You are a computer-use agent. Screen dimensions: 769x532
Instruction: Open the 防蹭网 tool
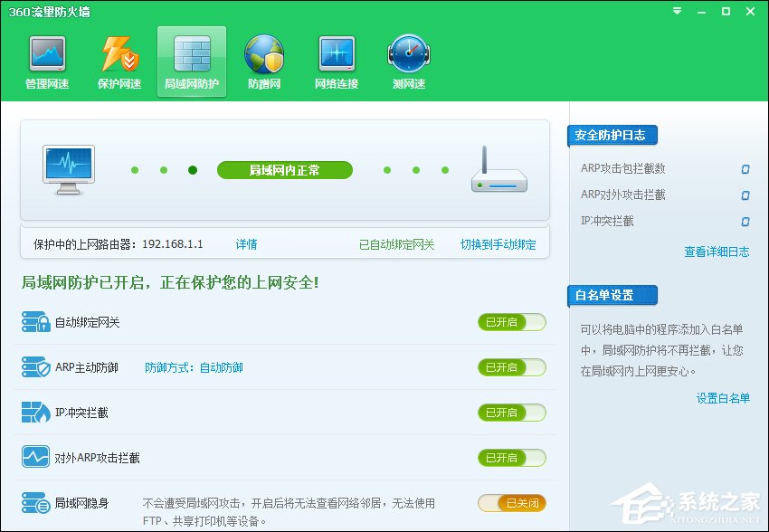coord(263,61)
